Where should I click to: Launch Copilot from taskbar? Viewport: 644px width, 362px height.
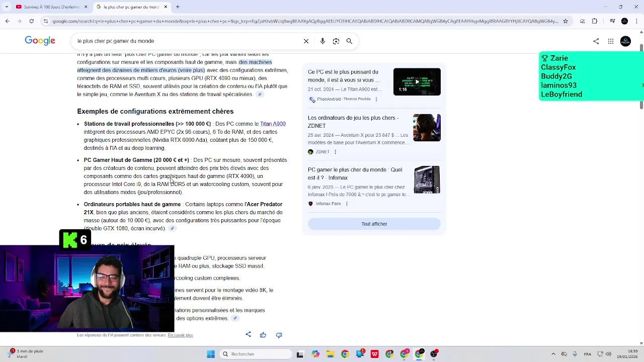pyautogui.click(x=315, y=354)
